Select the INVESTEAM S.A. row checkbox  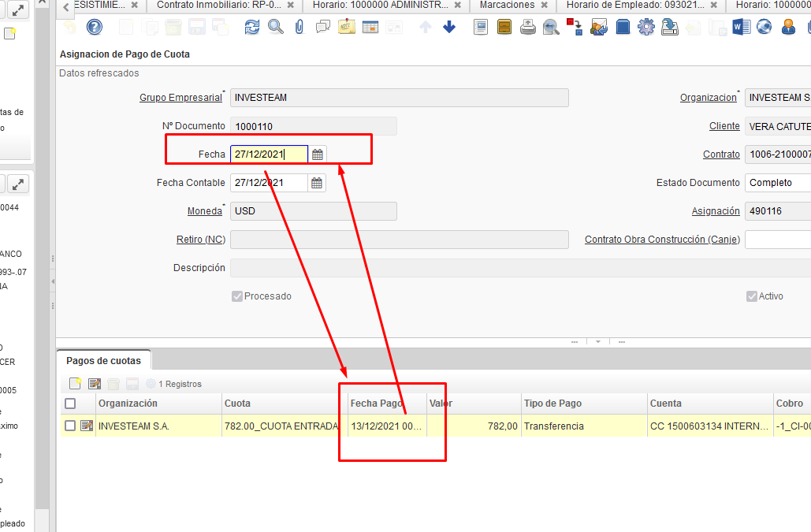70,426
